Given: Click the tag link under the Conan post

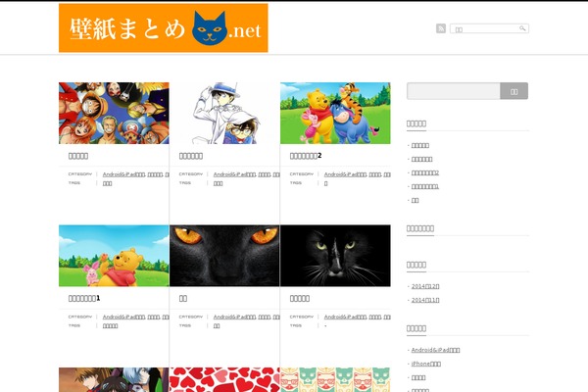Looking at the screenshot, I should [x=218, y=183].
